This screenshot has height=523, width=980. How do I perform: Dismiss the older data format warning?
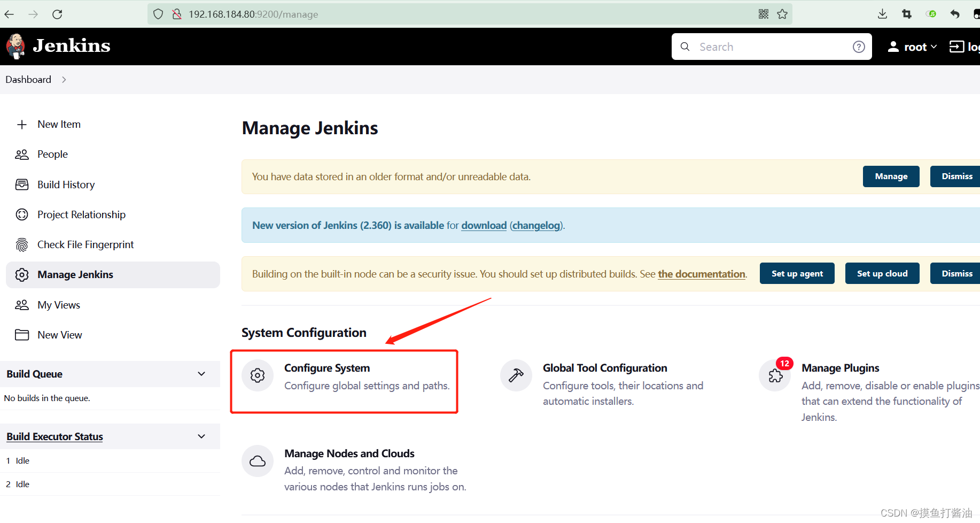click(956, 176)
